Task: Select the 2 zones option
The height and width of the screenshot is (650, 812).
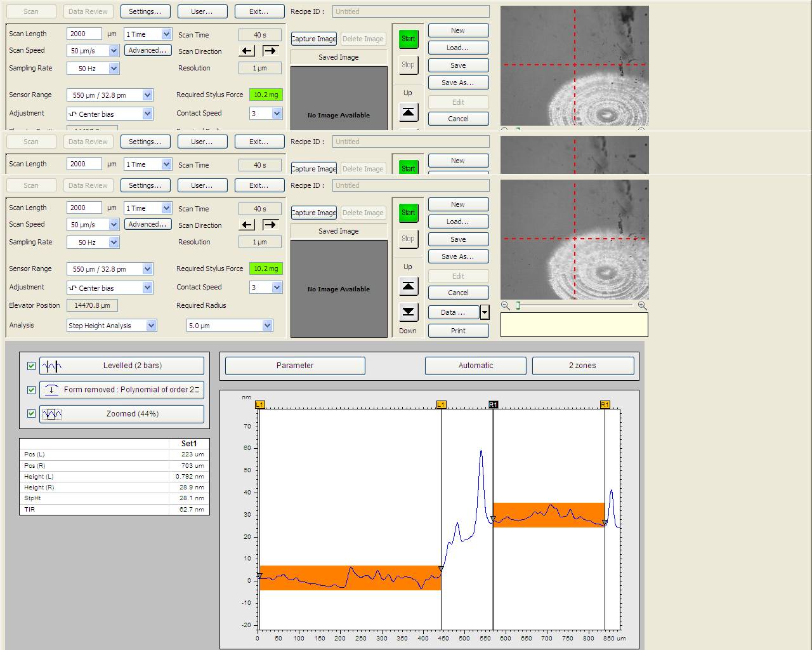Action: [582, 366]
